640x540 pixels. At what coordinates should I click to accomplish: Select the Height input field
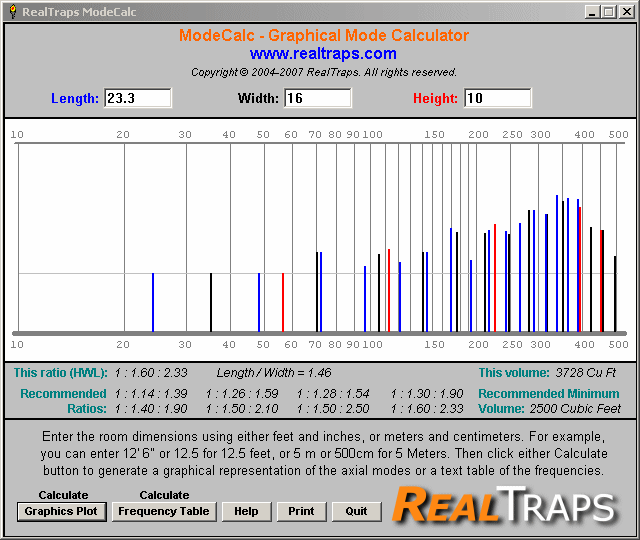497,98
